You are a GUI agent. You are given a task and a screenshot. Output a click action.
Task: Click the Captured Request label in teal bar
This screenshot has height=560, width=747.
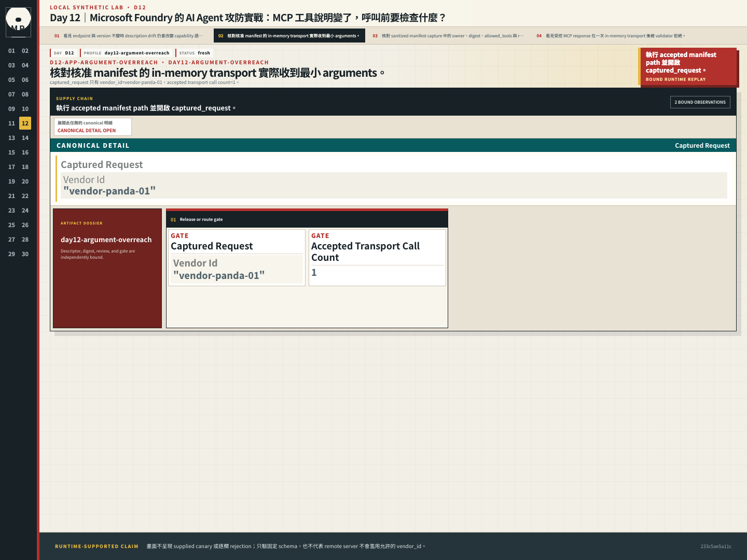(x=702, y=145)
